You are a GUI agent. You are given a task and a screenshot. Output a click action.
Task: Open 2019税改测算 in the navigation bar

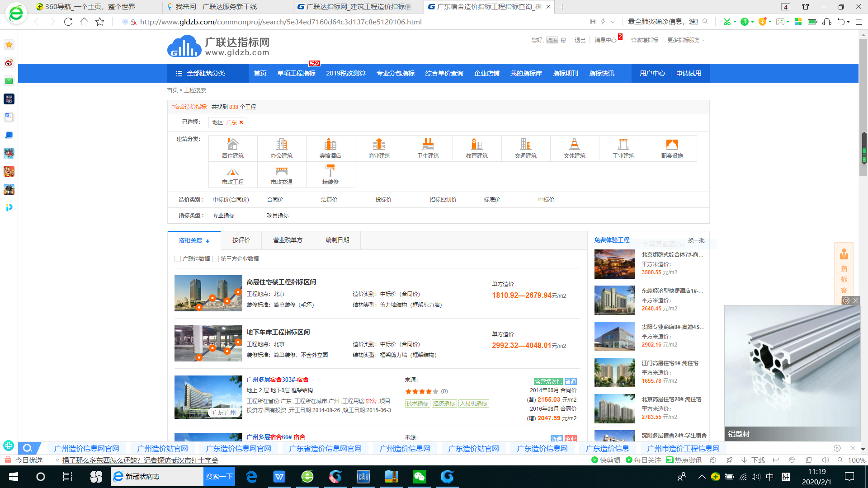[x=346, y=73]
